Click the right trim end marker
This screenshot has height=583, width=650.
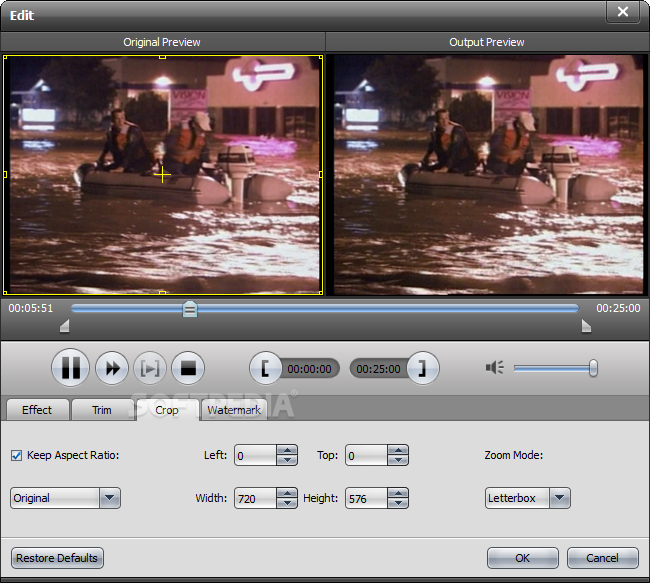tap(586, 326)
